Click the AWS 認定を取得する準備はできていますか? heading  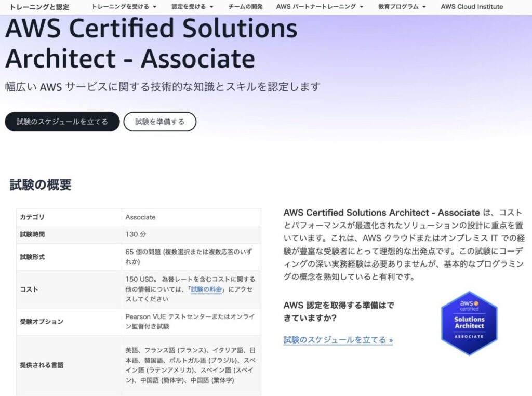tap(339, 311)
